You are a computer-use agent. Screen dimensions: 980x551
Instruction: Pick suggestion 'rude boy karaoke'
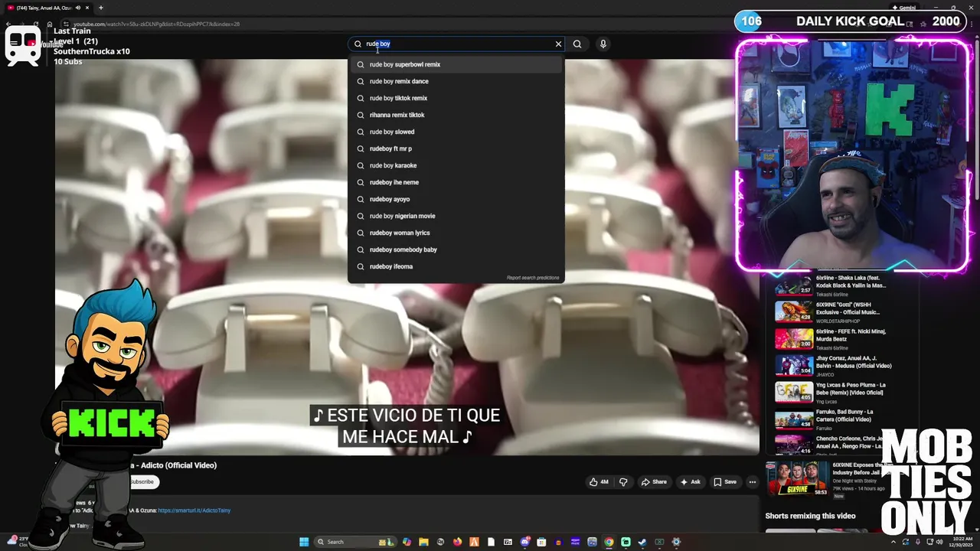click(456, 165)
